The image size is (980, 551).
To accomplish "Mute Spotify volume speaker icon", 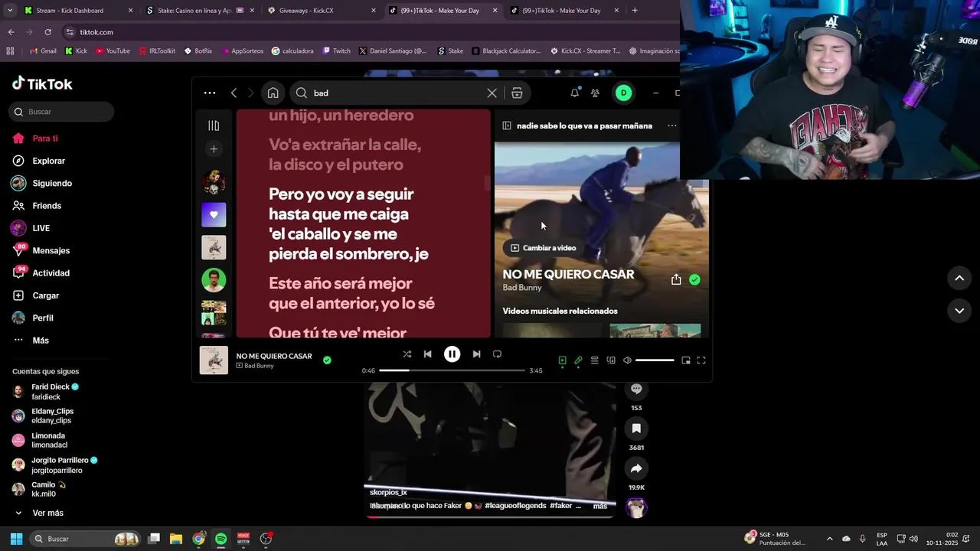I will pos(627,360).
